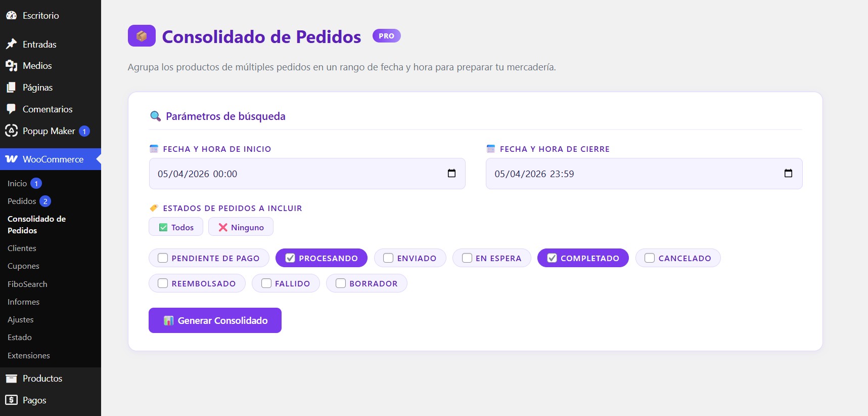Click the Inicio count badge
This screenshot has width=868, height=416.
tap(36, 184)
